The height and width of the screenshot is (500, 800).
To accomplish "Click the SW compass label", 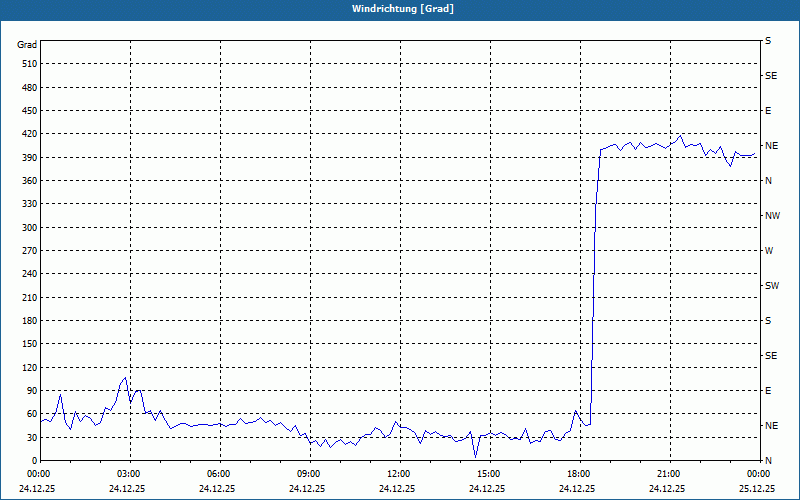I will click(x=772, y=286).
